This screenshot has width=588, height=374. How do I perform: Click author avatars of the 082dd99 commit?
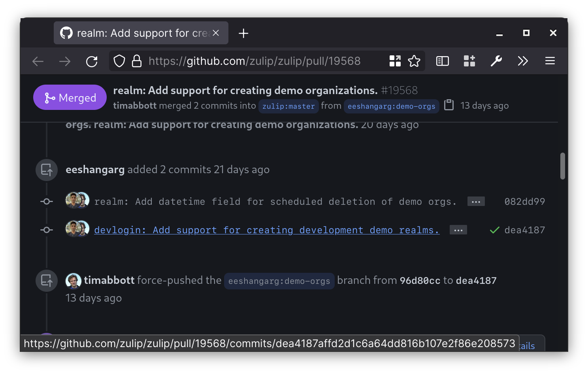coord(77,200)
